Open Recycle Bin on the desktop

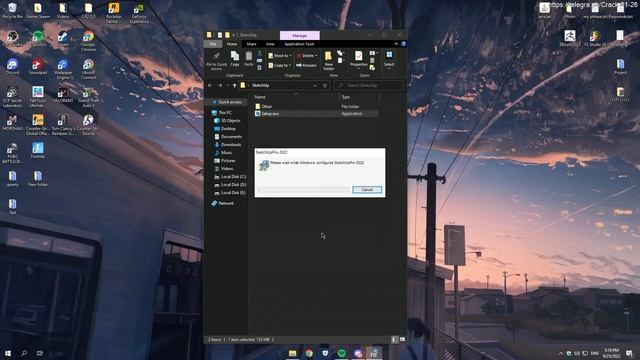coord(12,11)
